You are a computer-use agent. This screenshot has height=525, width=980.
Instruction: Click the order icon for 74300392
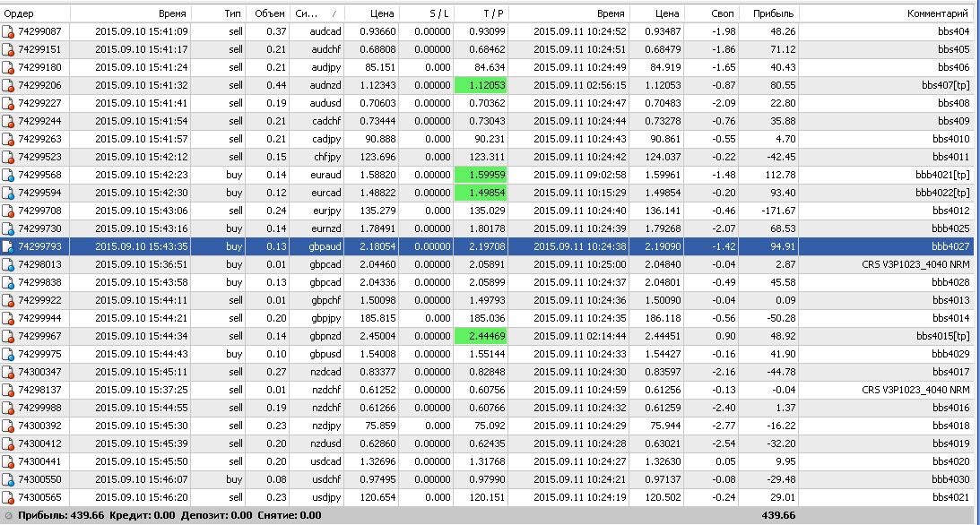click(8, 426)
